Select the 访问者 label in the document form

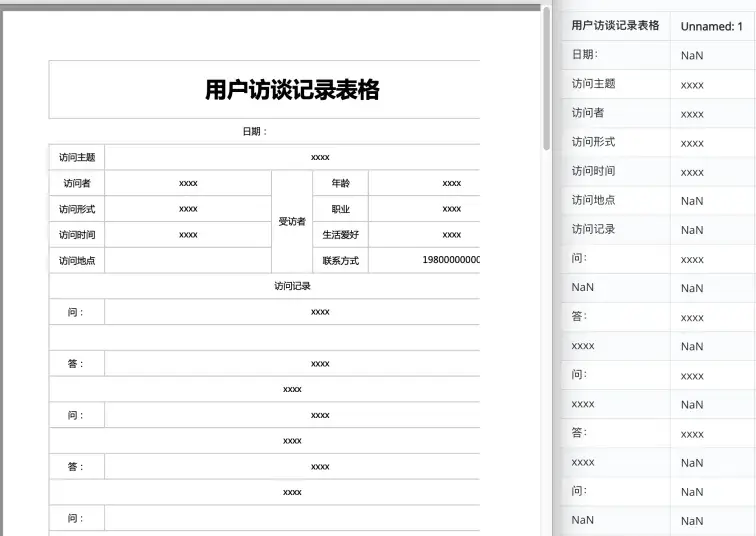pyautogui.click(x=77, y=183)
